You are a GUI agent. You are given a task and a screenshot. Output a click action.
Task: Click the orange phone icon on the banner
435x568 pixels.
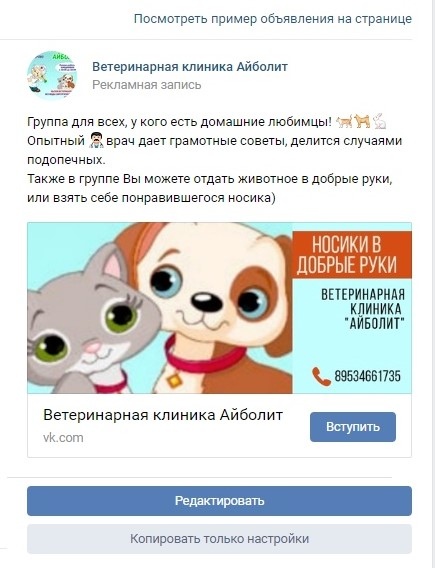(x=321, y=376)
